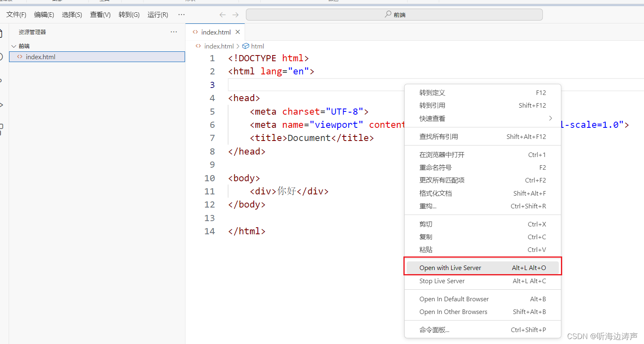Viewport: 644px width, 344px height.
Task: Click html symbol in the breadcrumb
Action: pos(257,46)
